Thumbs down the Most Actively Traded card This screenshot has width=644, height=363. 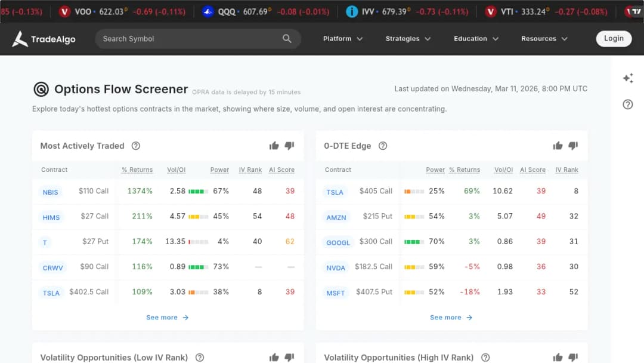[290, 146]
